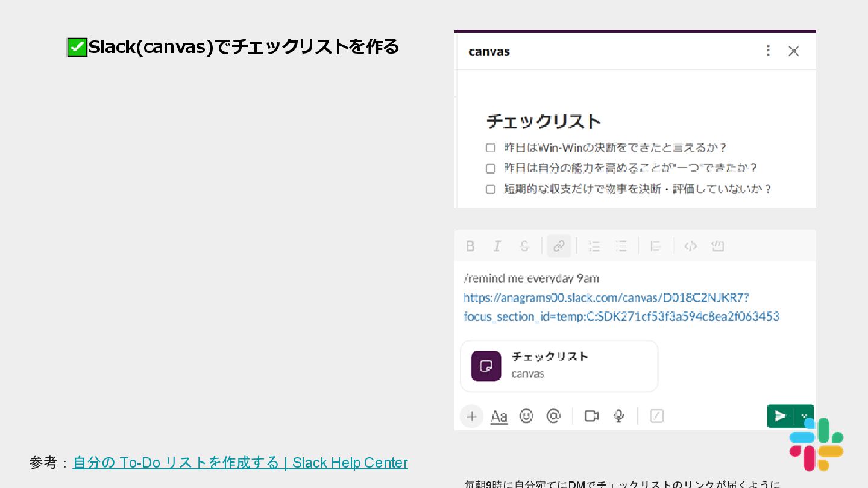Screen dimensions: 868x488
Task: Click the チェックリスト canvas heading
Action: point(544,121)
